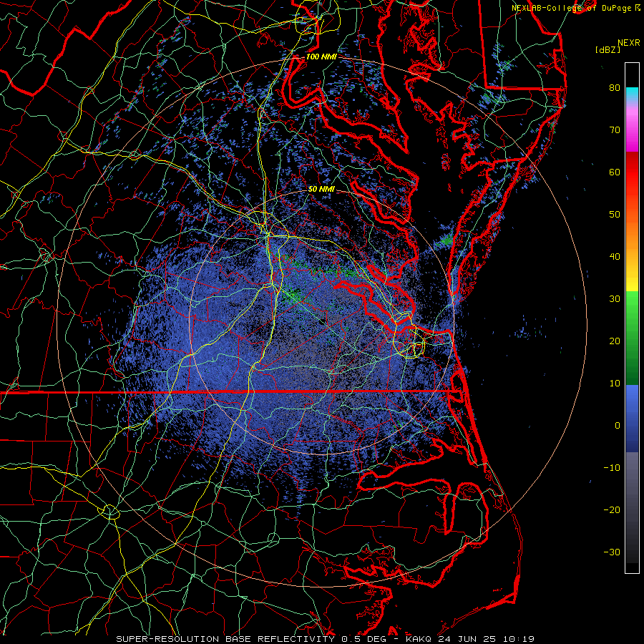Screen dimensions: 644x644
Task: Click the KAKQ station identifier
Action: point(419,639)
